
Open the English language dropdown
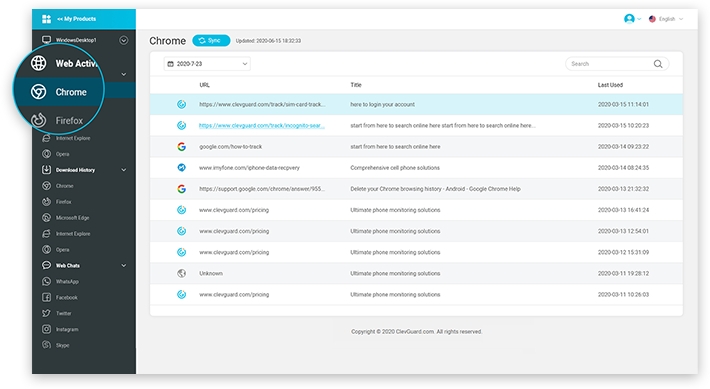(666, 19)
